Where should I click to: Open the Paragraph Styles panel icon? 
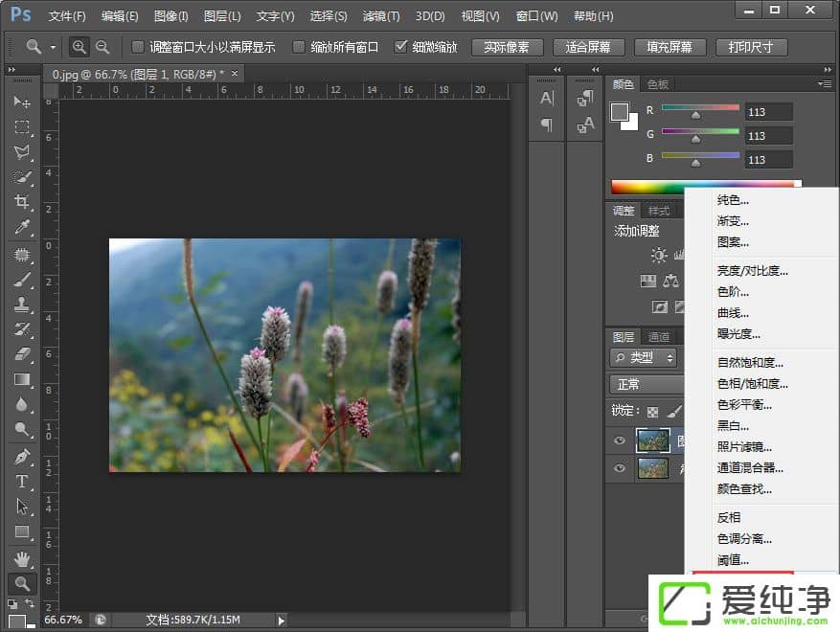(x=585, y=98)
